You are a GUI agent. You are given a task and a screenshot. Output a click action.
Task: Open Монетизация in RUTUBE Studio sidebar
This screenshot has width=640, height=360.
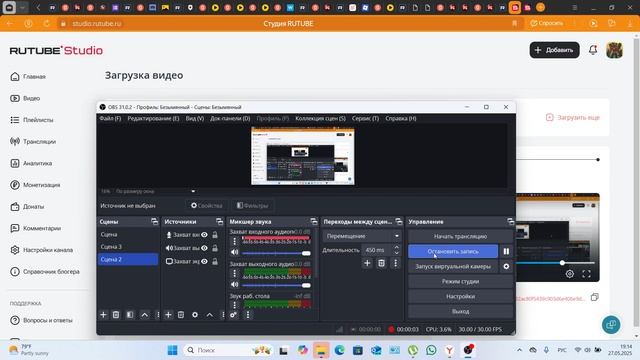(x=42, y=185)
